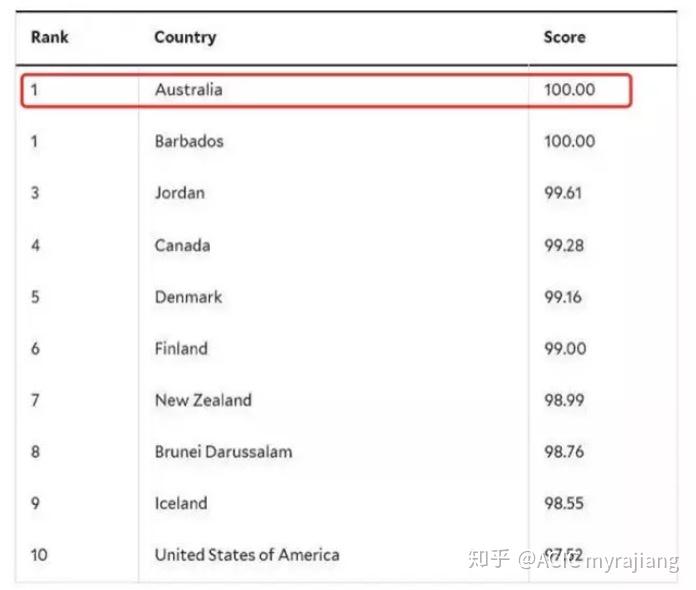Click the Iceland country name
The height and width of the screenshot is (590, 696).
click(x=181, y=503)
